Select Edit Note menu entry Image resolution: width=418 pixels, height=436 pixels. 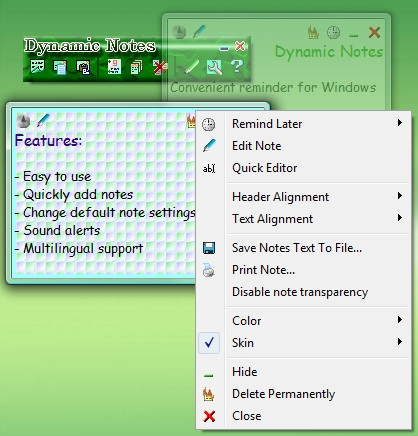point(303,146)
